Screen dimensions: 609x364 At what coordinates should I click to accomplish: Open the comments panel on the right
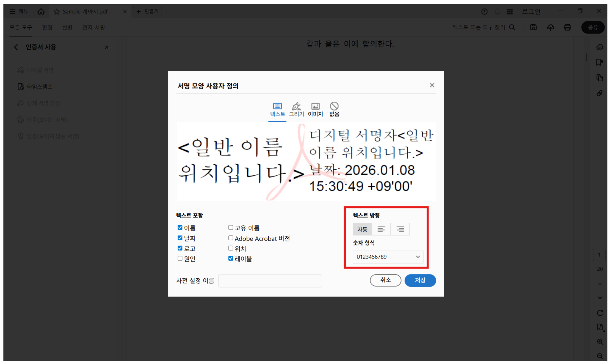pyautogui.click(x=600, y=47)
